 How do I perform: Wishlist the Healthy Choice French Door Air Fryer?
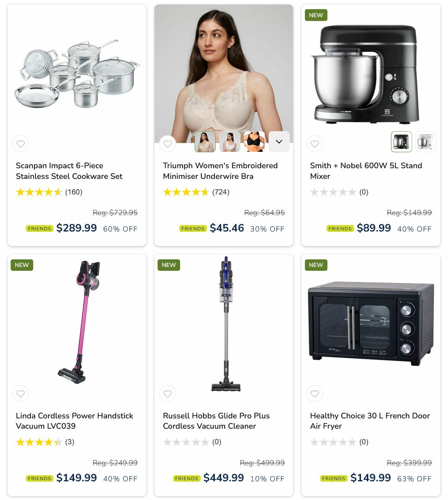(315, 394)
